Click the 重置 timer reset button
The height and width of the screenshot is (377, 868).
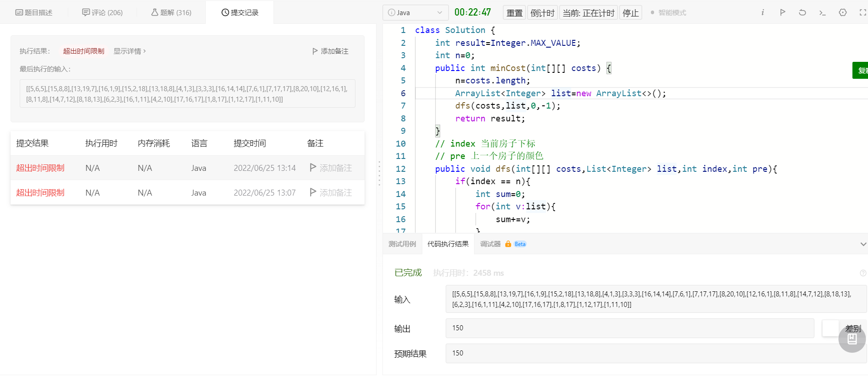coord(514,13)
